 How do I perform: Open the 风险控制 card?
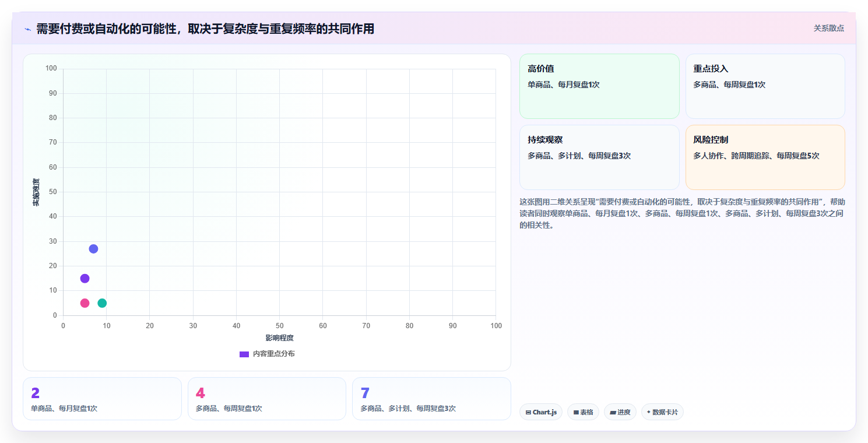click(x=765, y=157)
